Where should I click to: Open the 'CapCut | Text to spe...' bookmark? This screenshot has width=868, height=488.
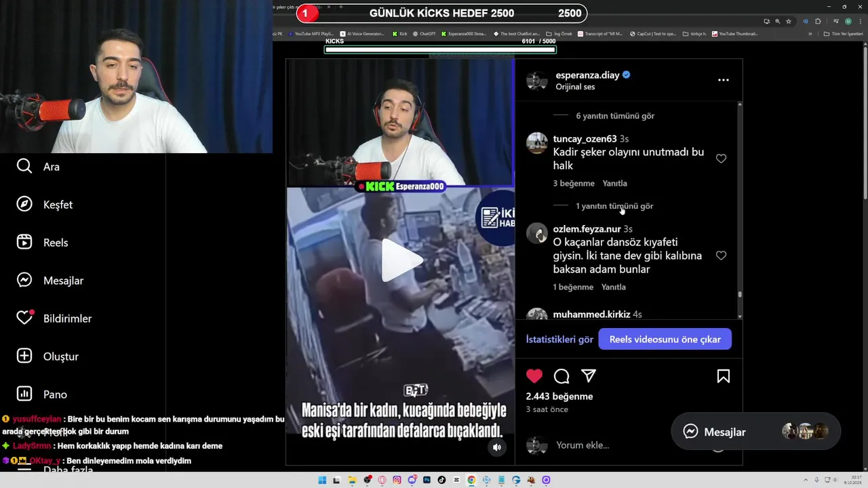(652, 34)
